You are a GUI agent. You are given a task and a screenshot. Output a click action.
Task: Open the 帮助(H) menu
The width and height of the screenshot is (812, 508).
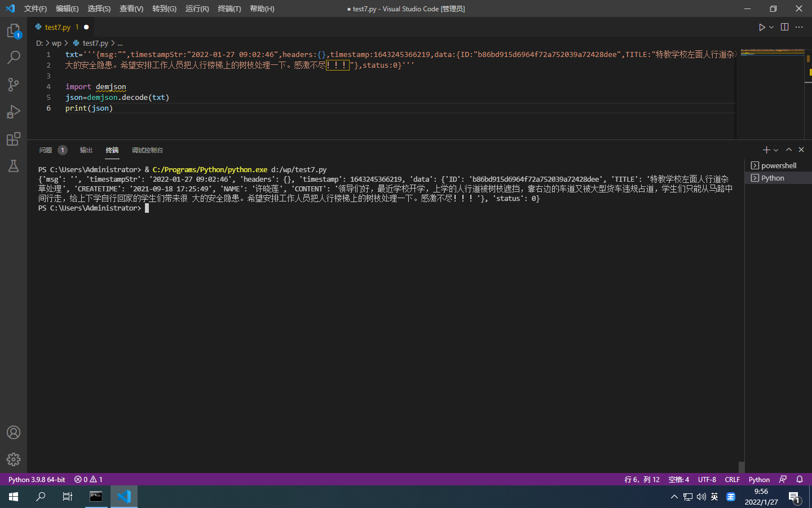tap(262, 8)
